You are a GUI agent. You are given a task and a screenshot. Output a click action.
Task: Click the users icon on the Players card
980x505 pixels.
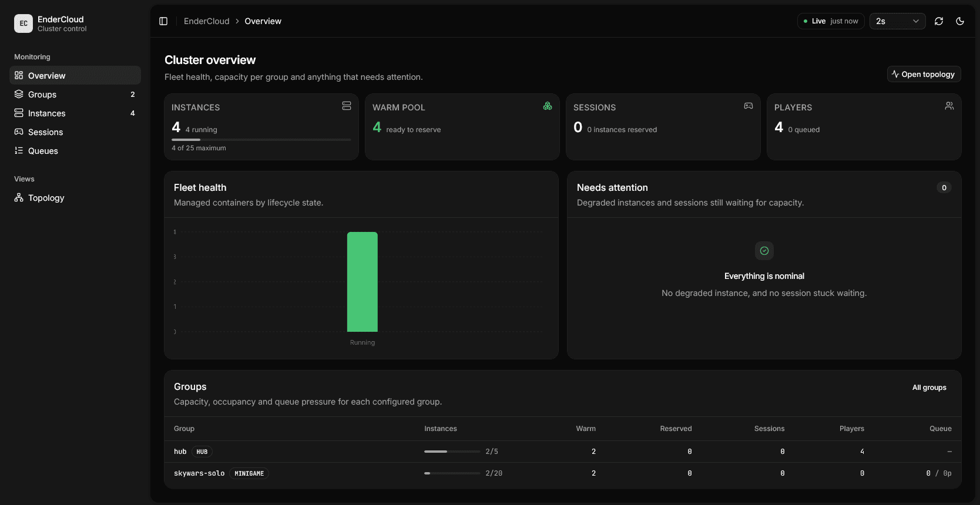pos(949,106)
